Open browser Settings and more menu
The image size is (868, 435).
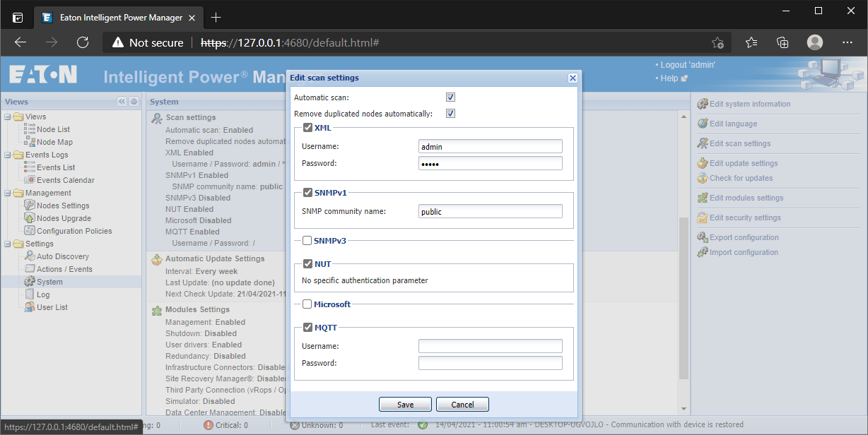(x=848, y=42)
